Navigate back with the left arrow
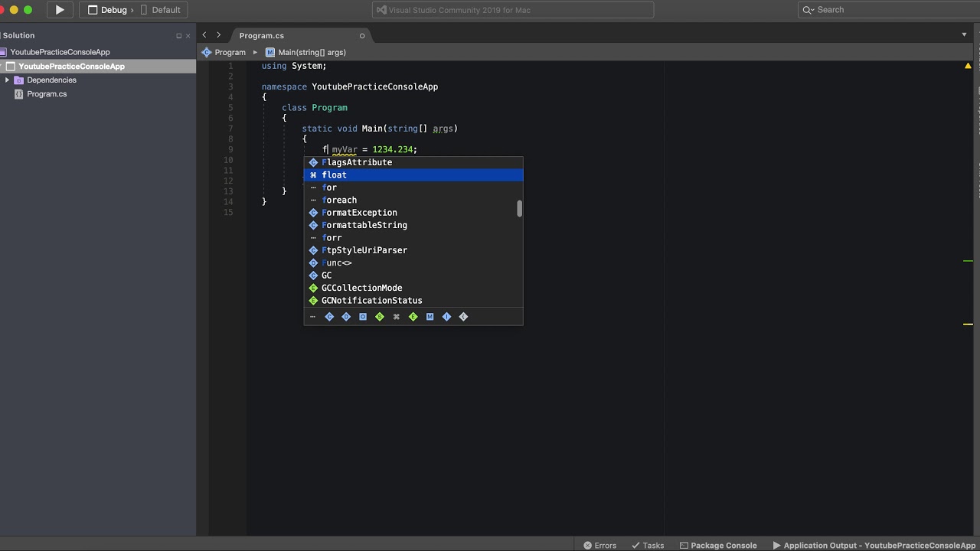Viewport: 980px width, 551px height. point(204,35)
